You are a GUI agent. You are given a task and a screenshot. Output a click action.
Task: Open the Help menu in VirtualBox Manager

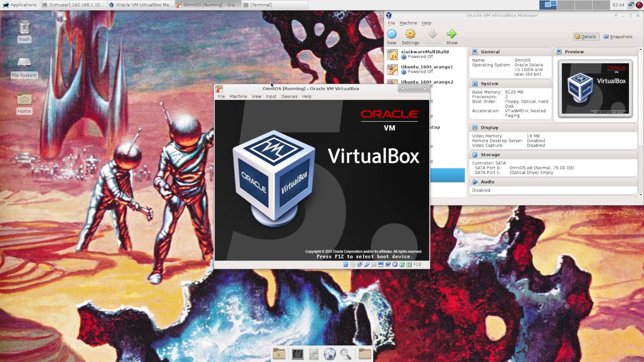426,23
